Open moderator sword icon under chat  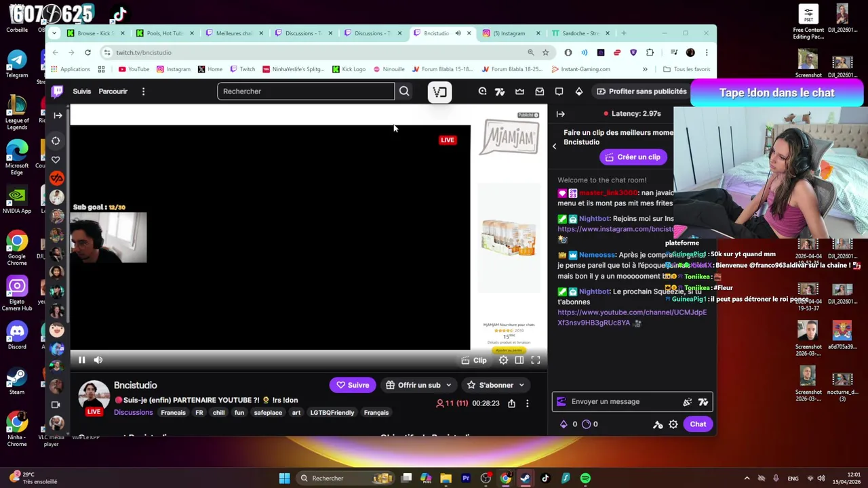tap(657, 424)
